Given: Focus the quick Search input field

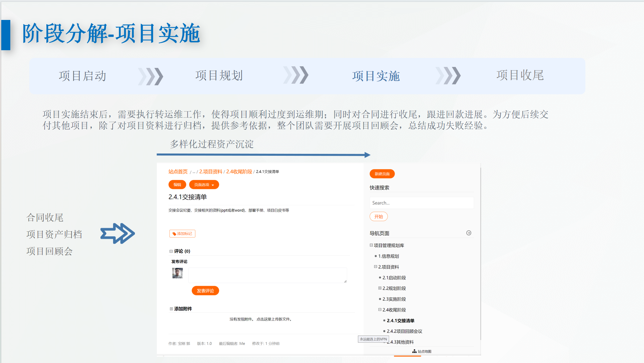Looking at the screenshot, I should 421,203.
